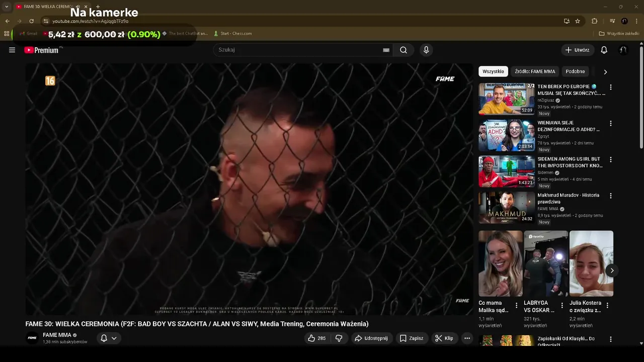Open The best ChatBot bookmark
The image size is (644, 362).
coord(185,34)
